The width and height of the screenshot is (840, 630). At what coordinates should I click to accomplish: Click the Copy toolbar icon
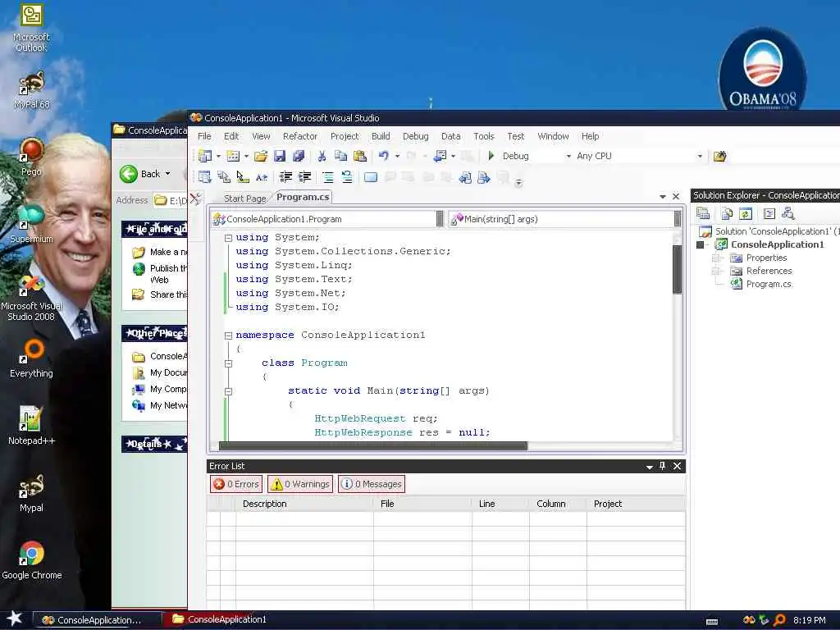tap(340, 156)
